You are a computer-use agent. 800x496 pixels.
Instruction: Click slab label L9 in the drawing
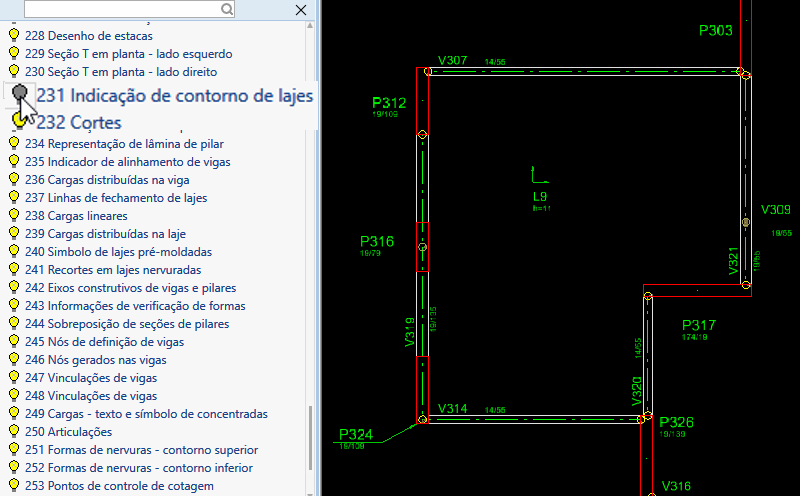coord(540,196)
